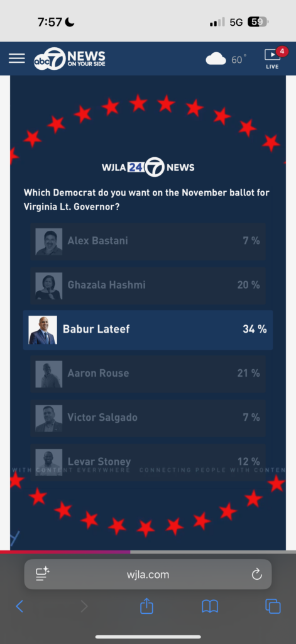Viewport: 296px width, 644px height.
Task: Show the Safari tabs overview
Action: click(x=273, y=606)
